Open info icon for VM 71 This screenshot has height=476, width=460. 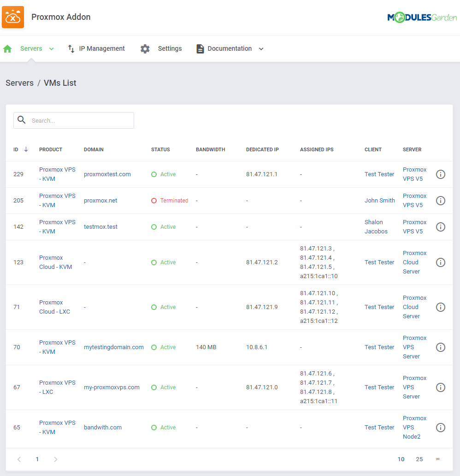pos(441,307)
